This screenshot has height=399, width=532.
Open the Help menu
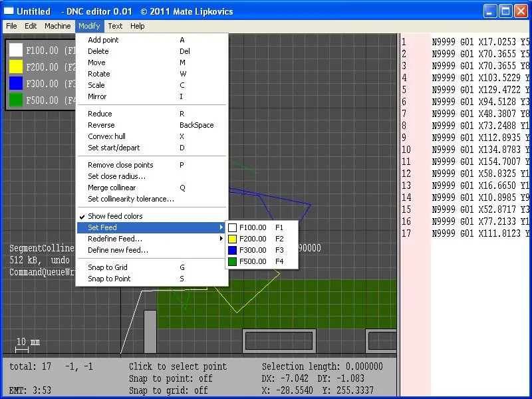pos(138,26)
